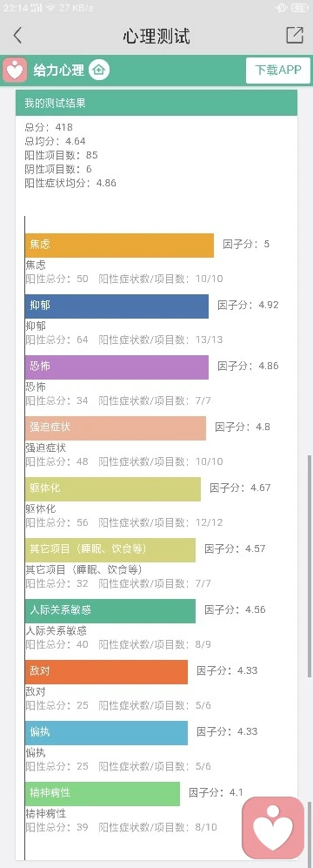Select the orange 敌对 bar

coord(106,671)
